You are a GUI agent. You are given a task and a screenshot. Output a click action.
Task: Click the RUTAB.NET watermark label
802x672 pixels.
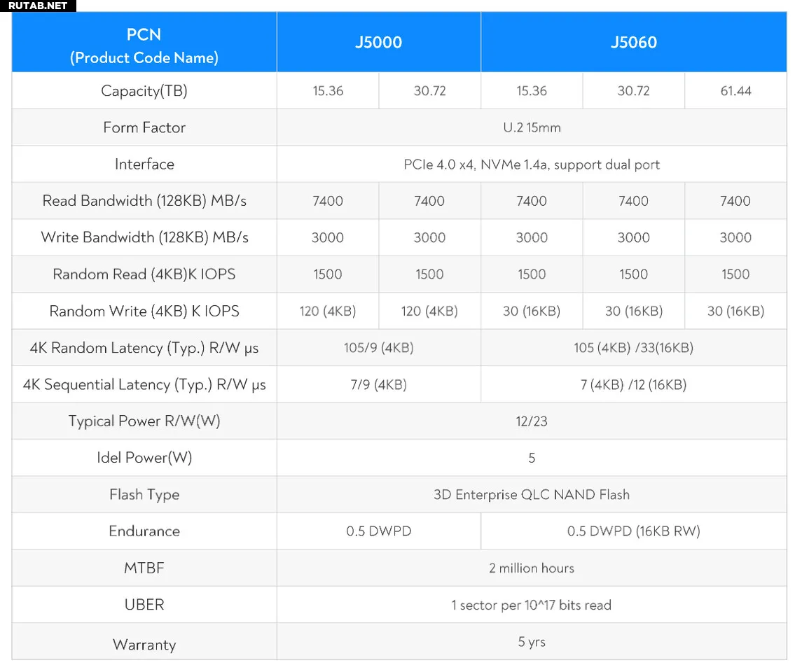tap(38, 6)
